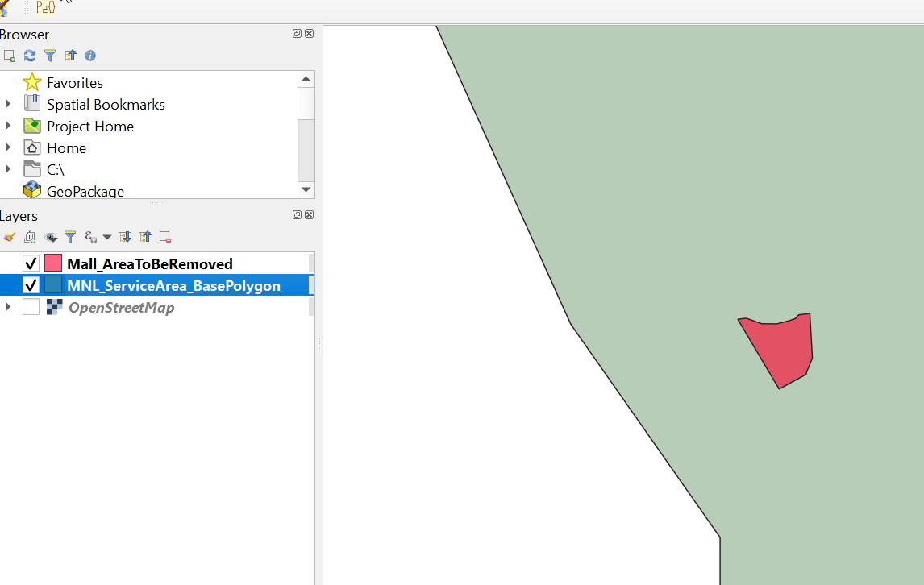The width and height of the screenshot is (924, 585).
Task: Click Browser scrollbar up arrow
Action: point(306,79)
